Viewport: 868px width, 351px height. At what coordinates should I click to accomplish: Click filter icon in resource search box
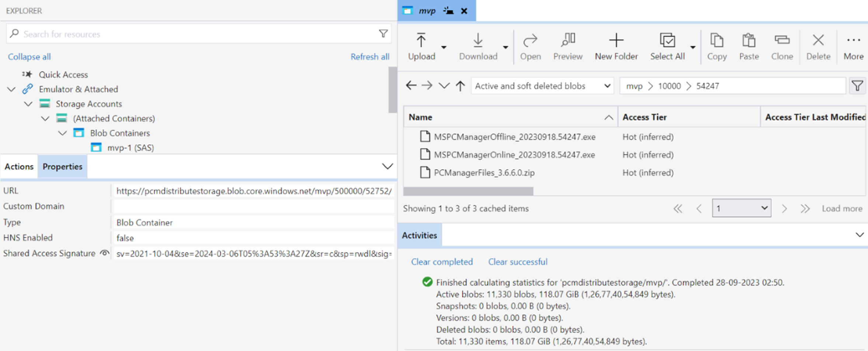[x=383, y=34]
